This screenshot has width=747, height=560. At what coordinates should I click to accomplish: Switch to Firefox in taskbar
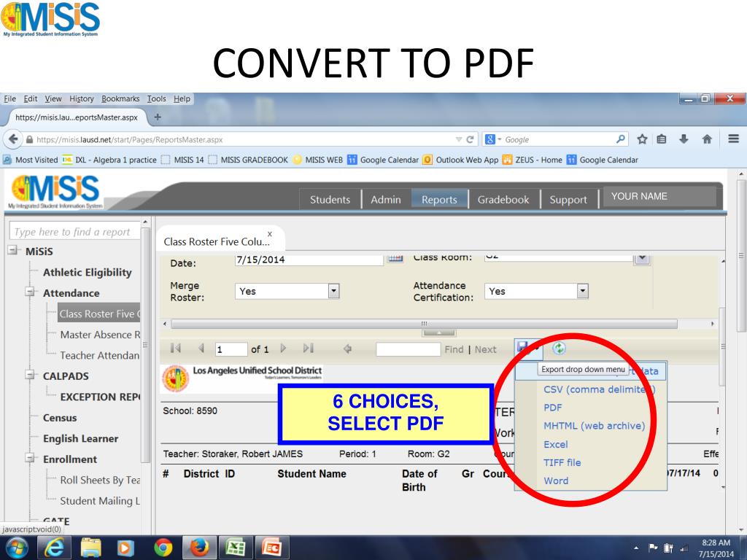[200, 548]
